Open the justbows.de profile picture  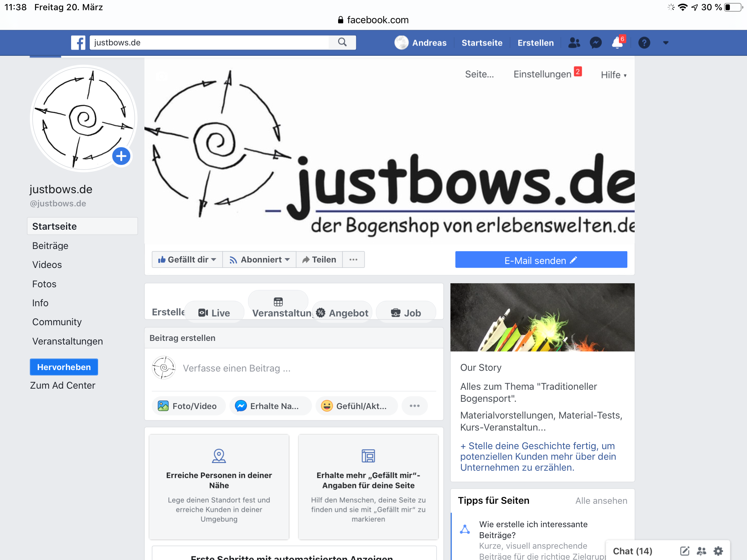coord(84,118)
